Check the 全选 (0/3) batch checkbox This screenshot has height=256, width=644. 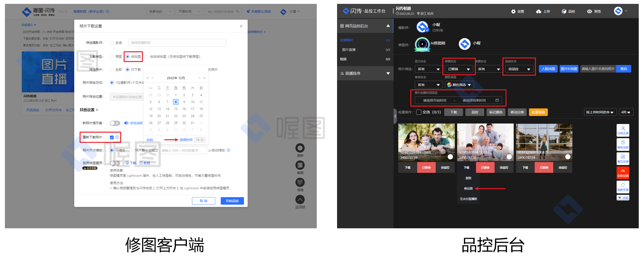419,112
